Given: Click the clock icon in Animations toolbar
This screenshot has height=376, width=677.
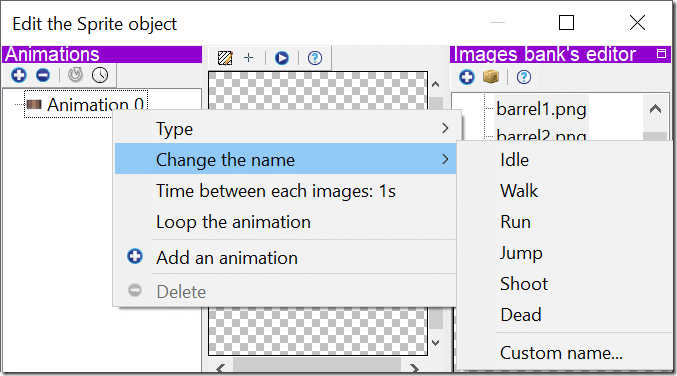Looking at the screenshot, I should (x=100, y=75).
